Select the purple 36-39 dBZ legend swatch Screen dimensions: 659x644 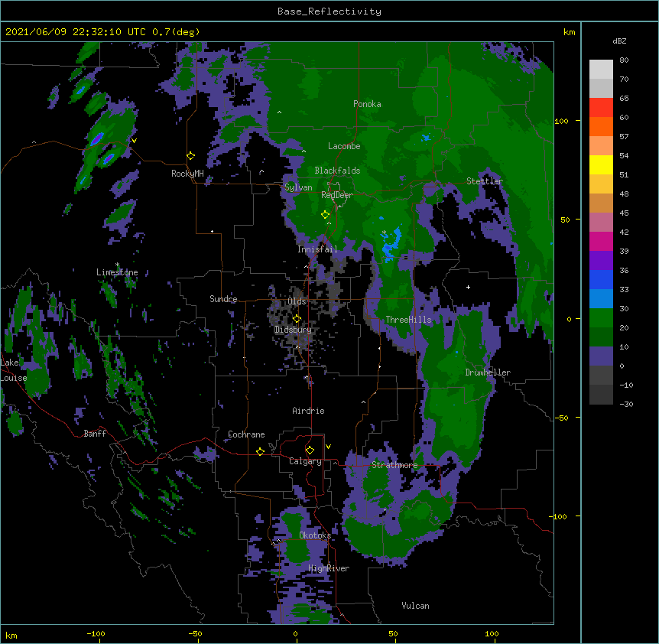(x=601, y=261)
